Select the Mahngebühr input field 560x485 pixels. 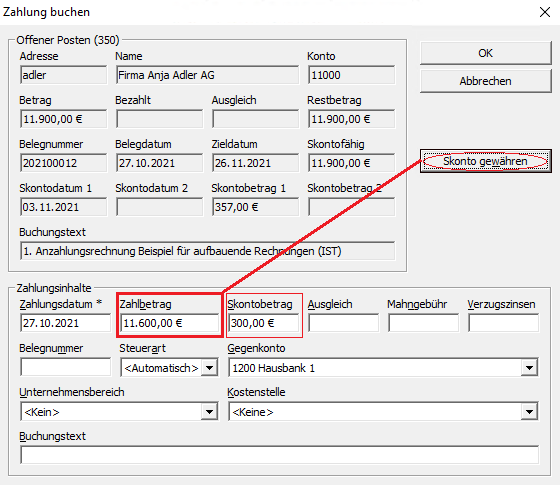(424, 323)
